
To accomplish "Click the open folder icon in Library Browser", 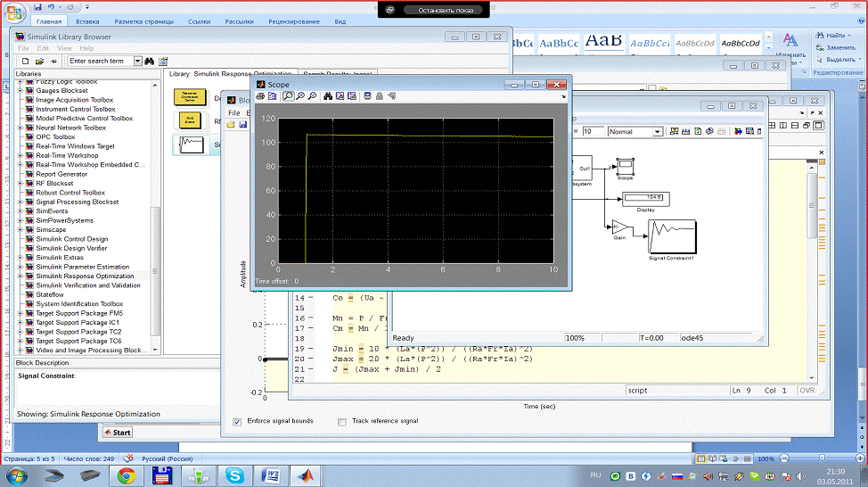I will coord(40,61).
